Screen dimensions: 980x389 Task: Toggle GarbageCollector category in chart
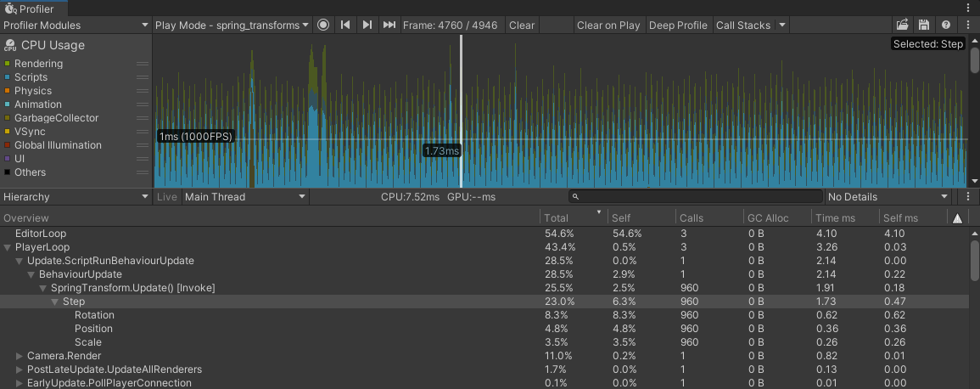7,118
